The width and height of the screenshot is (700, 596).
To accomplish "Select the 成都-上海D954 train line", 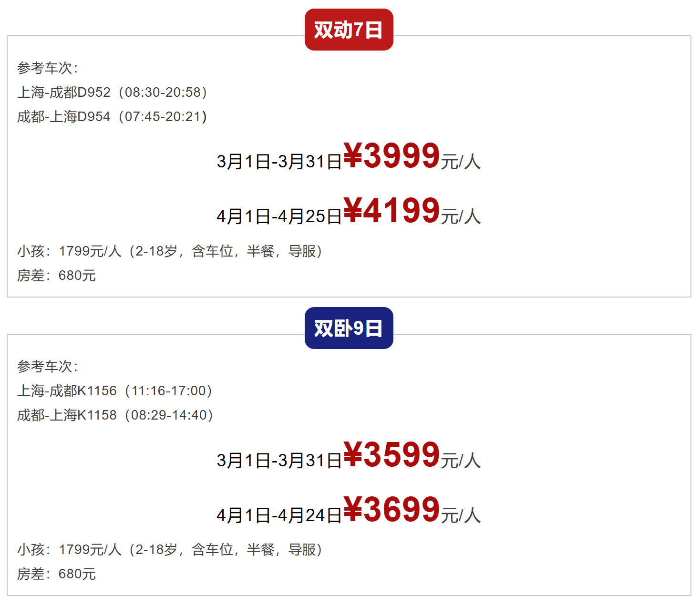I will coord(112,116).
